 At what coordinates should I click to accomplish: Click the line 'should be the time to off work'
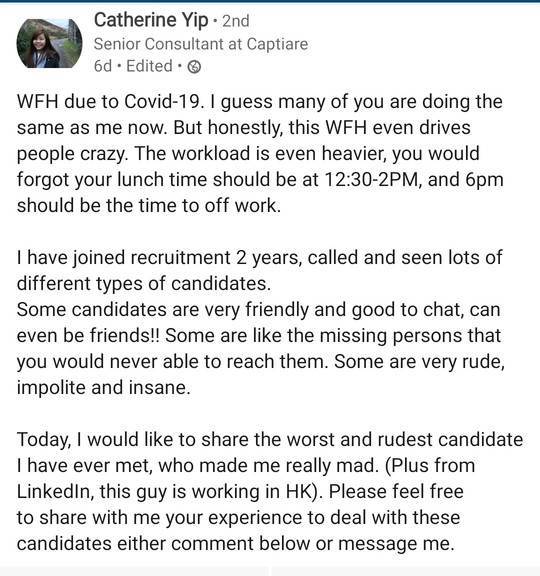tap(149, 205)
